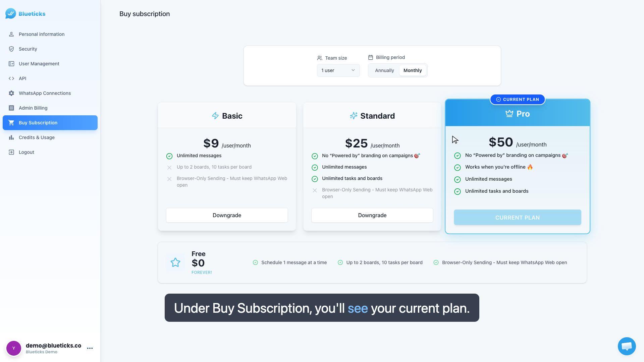The width and height of the screenshot is (644, 362).
Task: Click the FOREVER! label
Action: click(x=202, y=273)
